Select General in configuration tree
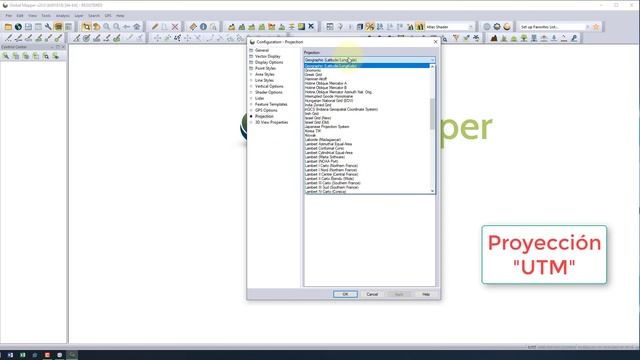 [x=262, y=50]
